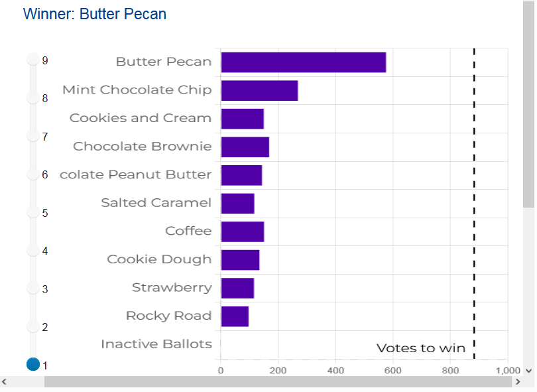This screenshot has width=537, height=392.
Task: Select the Rocky Road bar
Action: (235, 316)
